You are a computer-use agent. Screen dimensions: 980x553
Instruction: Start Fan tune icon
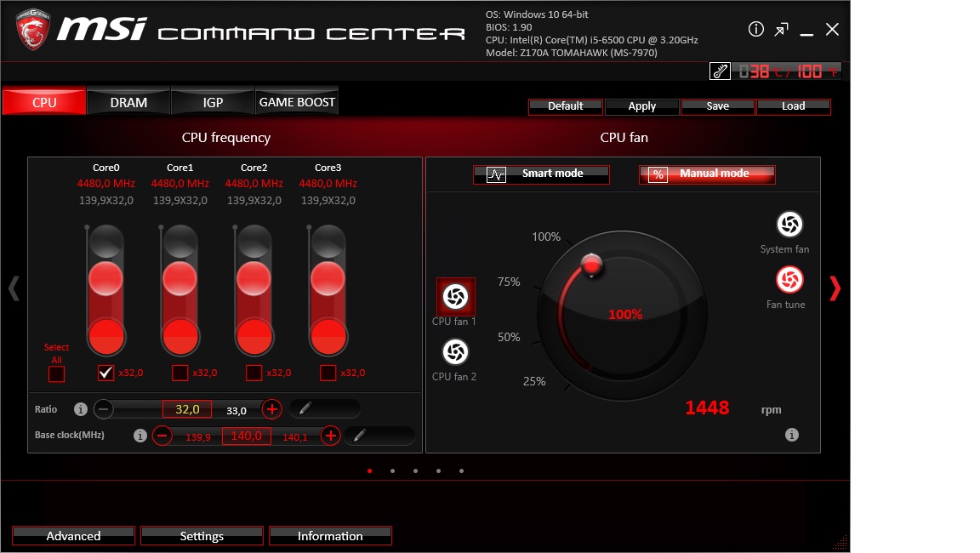tap(789, 279)
